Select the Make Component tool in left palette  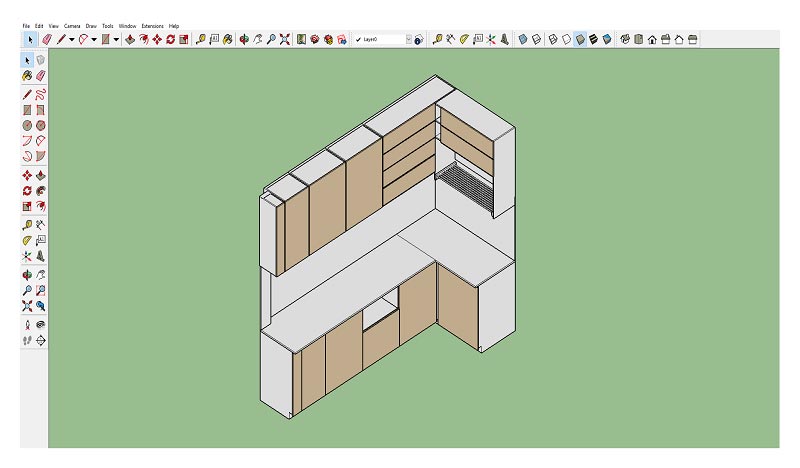[x=41, y=60]
